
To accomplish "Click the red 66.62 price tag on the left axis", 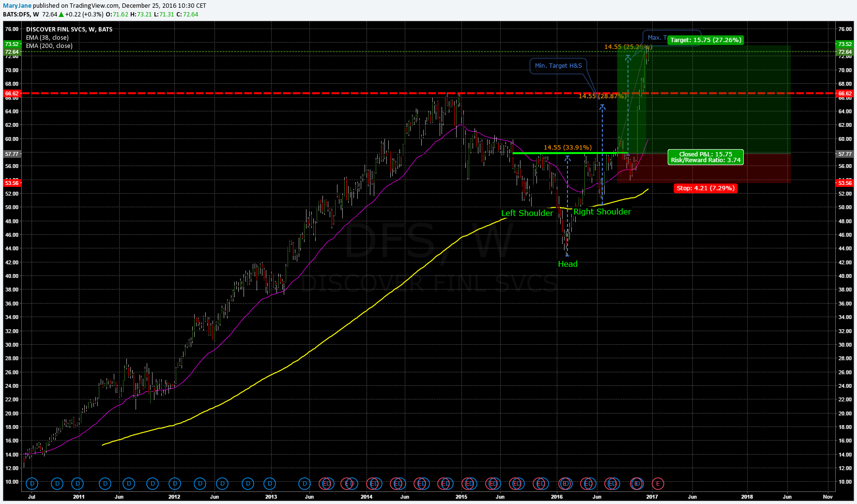I will point(12,93).
